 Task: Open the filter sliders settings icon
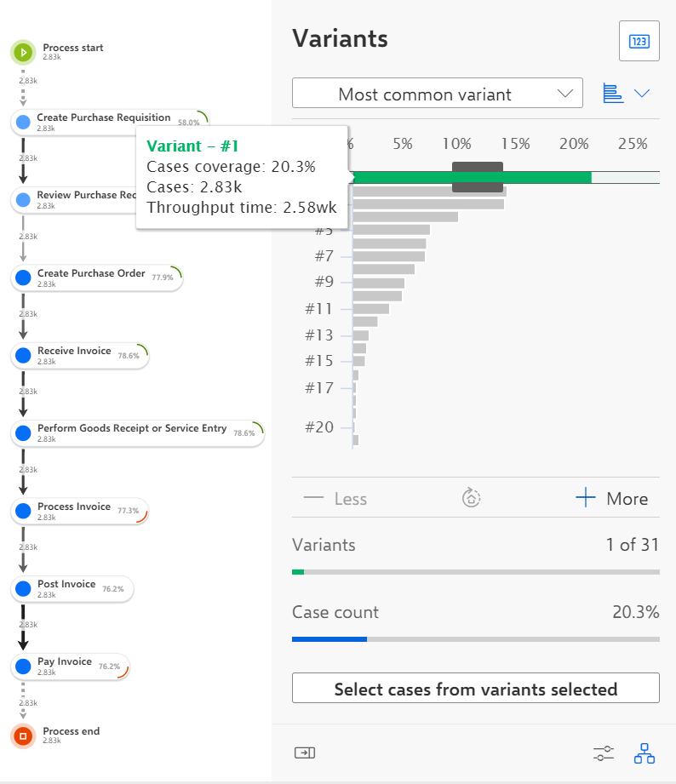tap(604, 753)
